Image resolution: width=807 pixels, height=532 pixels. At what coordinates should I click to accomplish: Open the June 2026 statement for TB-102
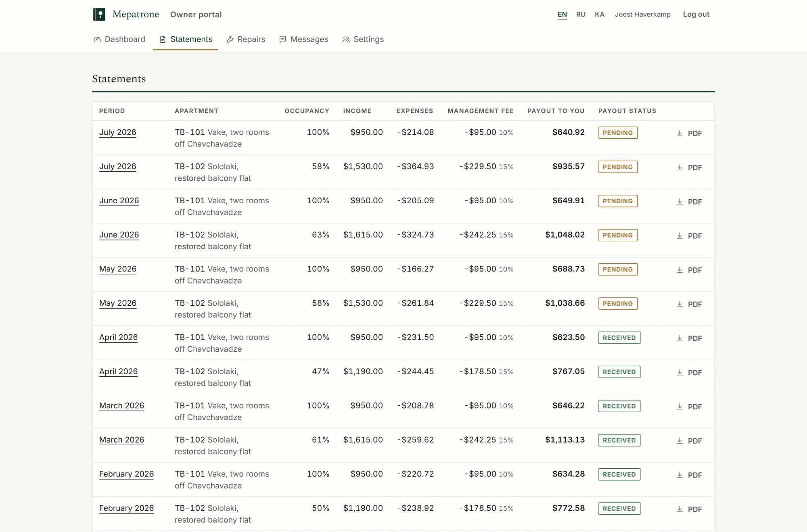click(119, 235)
